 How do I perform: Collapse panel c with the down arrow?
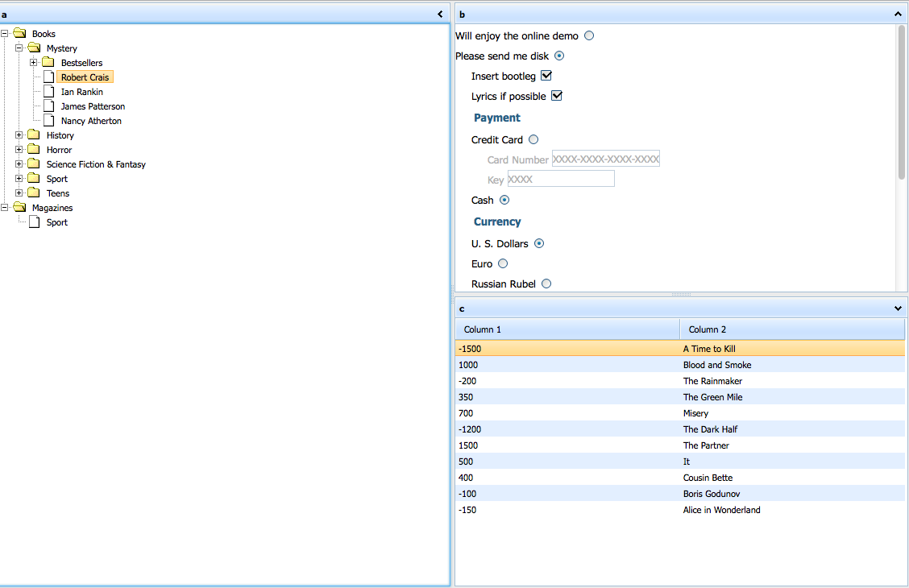(x=898, y=308)
